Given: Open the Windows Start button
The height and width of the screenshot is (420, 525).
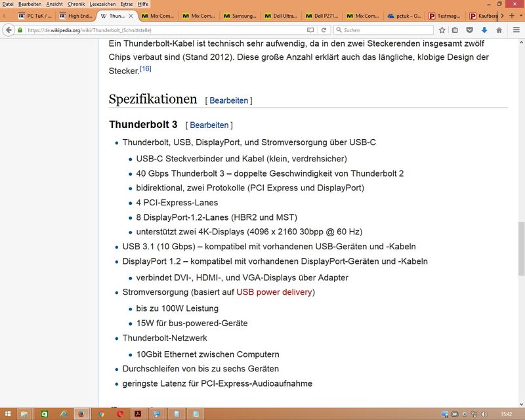Looking at the screenshot, I should tap(8, 414).
